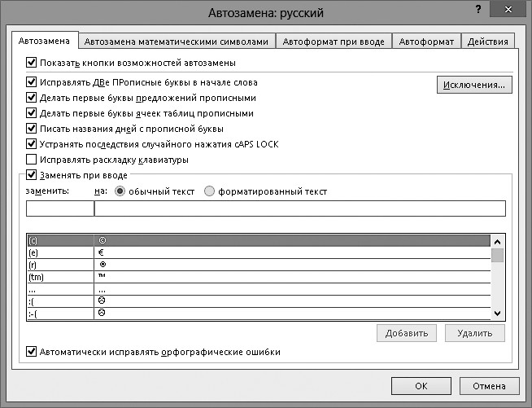Uncheck Автоматически исправлять орфографические ошибки

point(32,352)
